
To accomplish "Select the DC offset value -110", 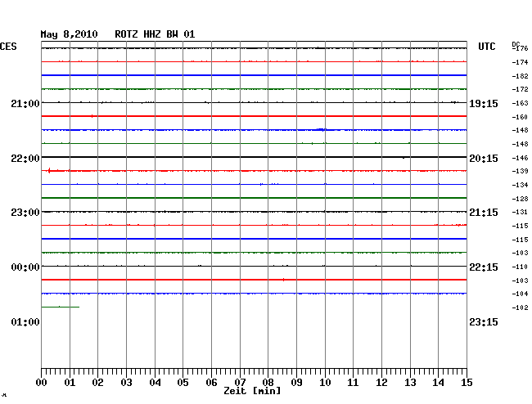I will pos(520,267).
